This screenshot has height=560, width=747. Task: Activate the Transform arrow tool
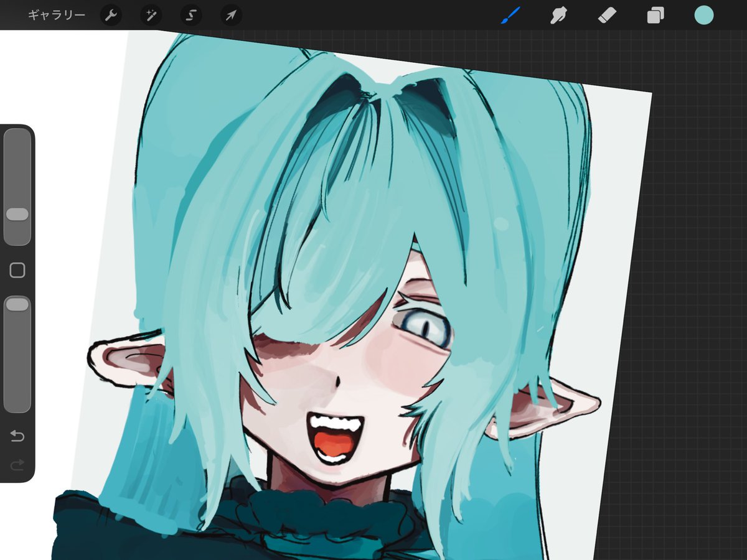[231, 16]
